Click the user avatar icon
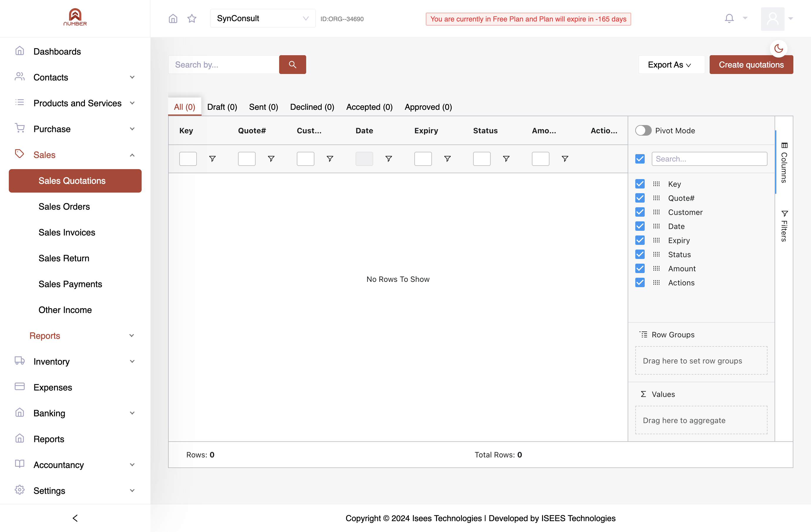 (x=773, y=19)
